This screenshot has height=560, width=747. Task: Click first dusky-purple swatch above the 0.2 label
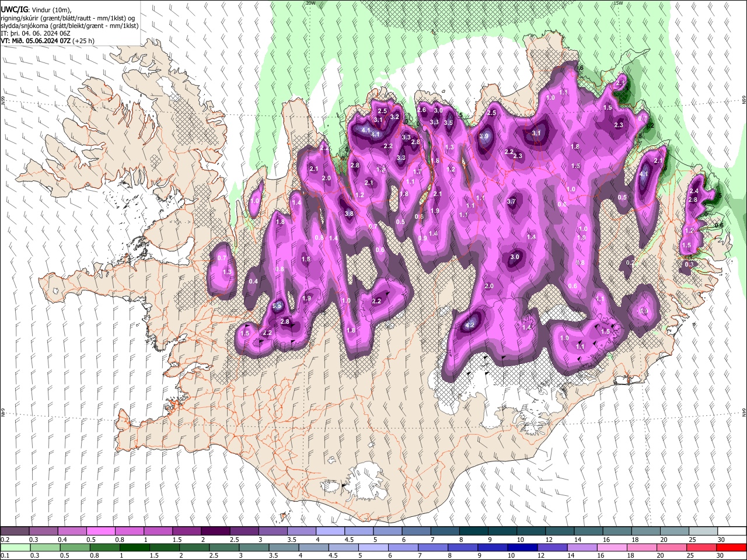tap(15, 531)
